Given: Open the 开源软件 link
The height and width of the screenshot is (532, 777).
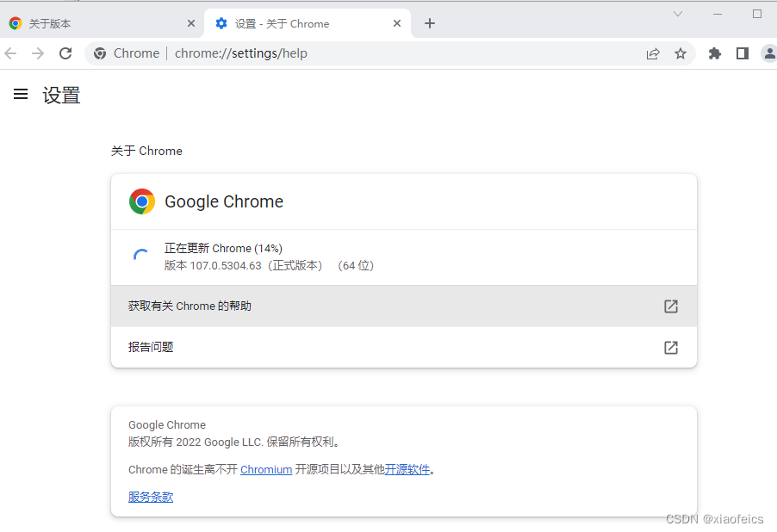Looking at the screenshot, I should [x=407, y=469].
